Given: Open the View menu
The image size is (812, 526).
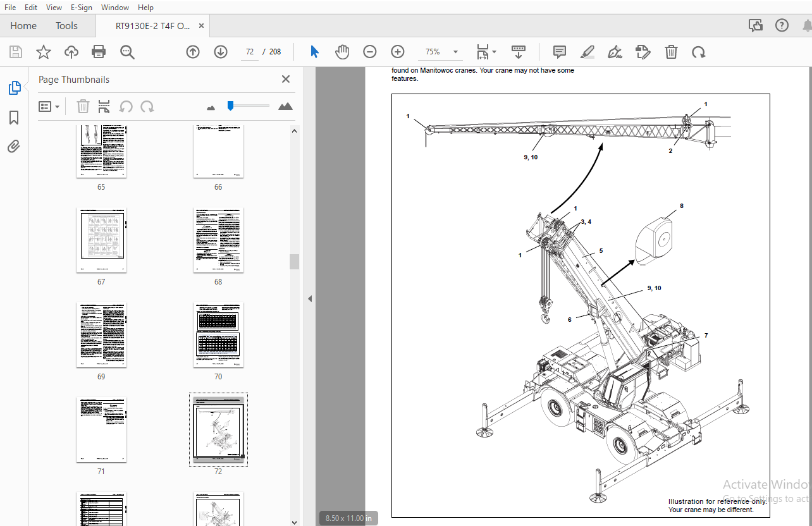Looking at the screenshot, I should [x=54, y=7].
